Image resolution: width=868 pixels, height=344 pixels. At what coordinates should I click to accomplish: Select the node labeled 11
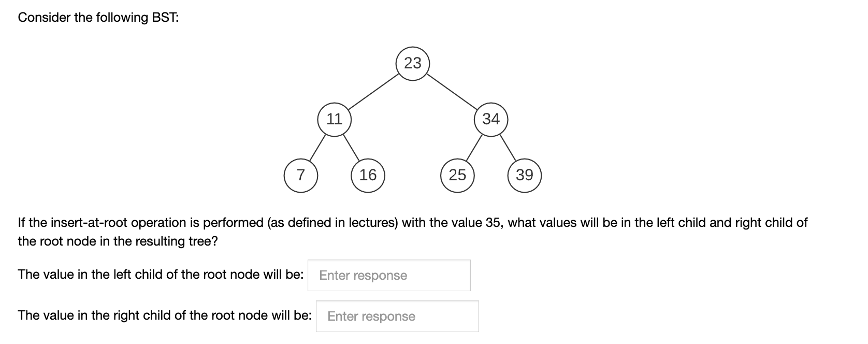(x=335, y=120)
